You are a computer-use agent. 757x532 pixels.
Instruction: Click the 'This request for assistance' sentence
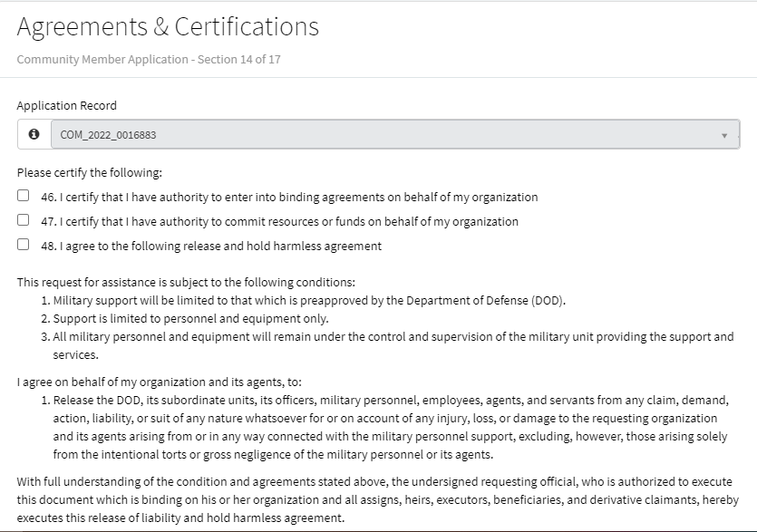point(186,281)
